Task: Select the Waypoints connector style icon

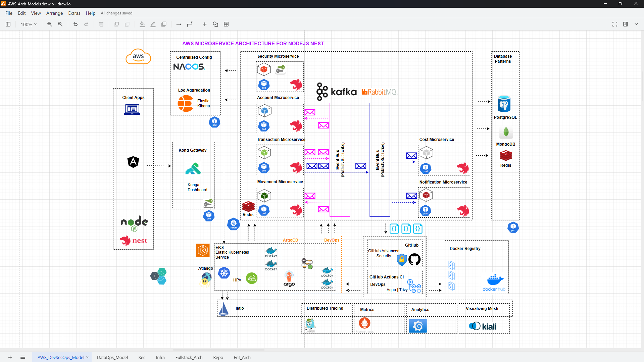Action: [x=190, y=24]
